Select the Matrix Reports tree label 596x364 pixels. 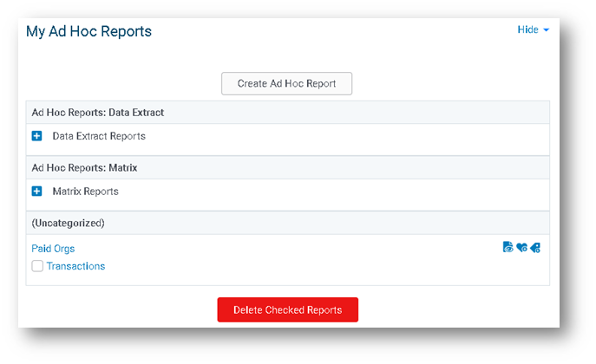(86, 192)
